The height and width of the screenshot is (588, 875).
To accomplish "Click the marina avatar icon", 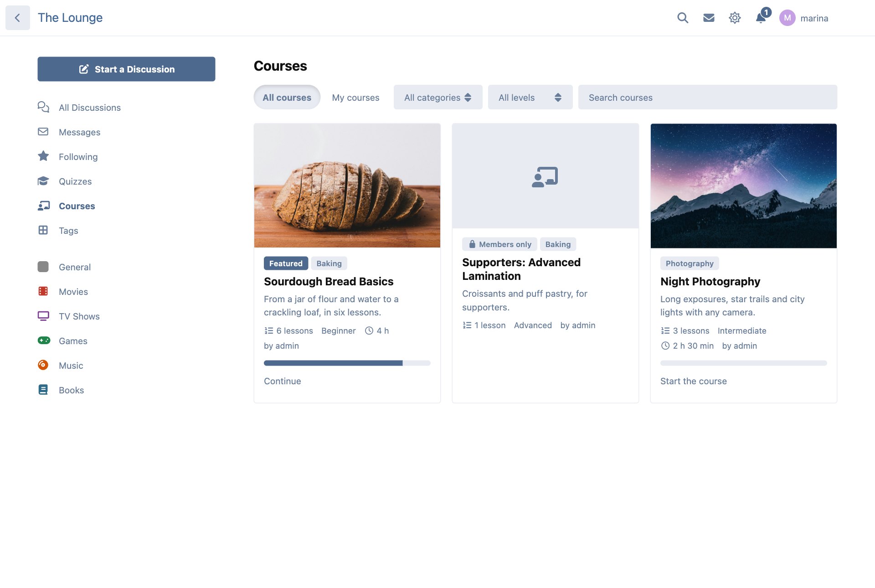I will pyautogui.click(x=787, y=18).
